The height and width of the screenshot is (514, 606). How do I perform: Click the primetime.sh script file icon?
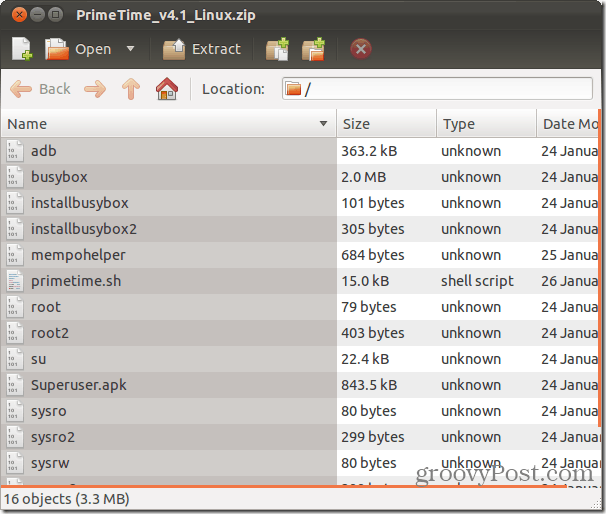click(15, 281)
